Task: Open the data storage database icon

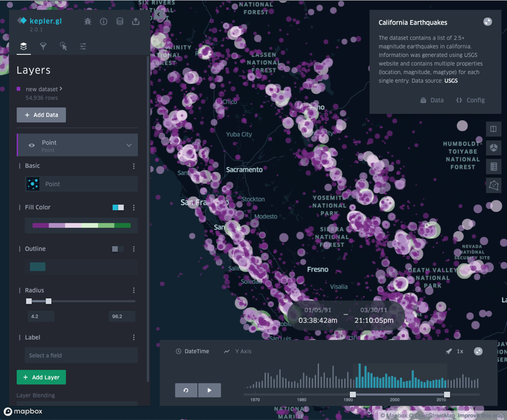Action: pyautogui.click(x=119, y=21)
